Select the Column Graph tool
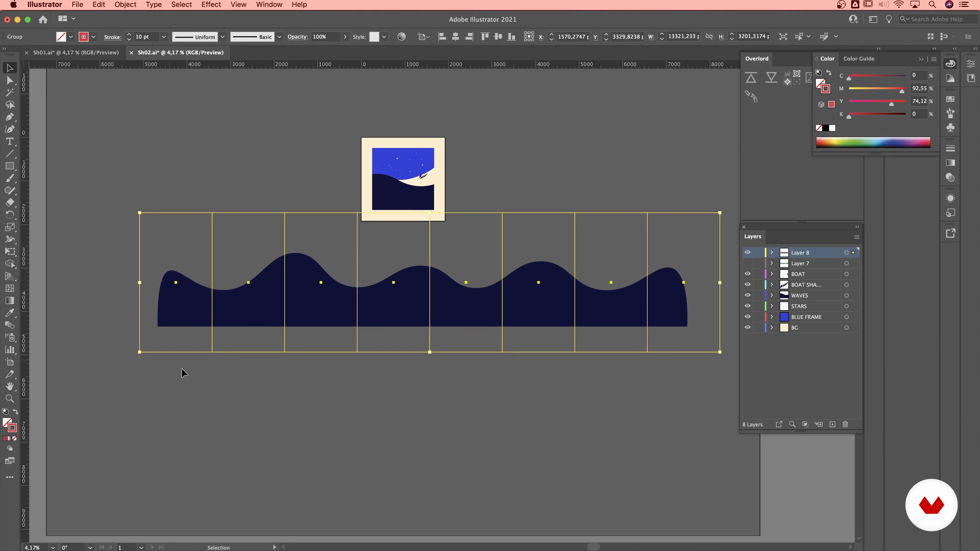 click(x=10, y=349)
